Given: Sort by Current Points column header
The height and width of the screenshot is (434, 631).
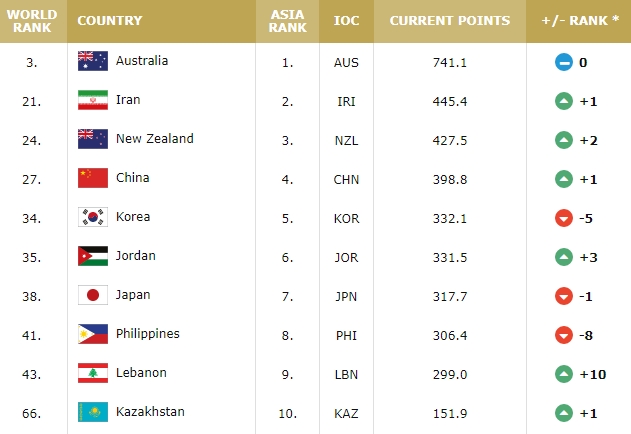Looking at the screenshot, I should click(450, 21).
